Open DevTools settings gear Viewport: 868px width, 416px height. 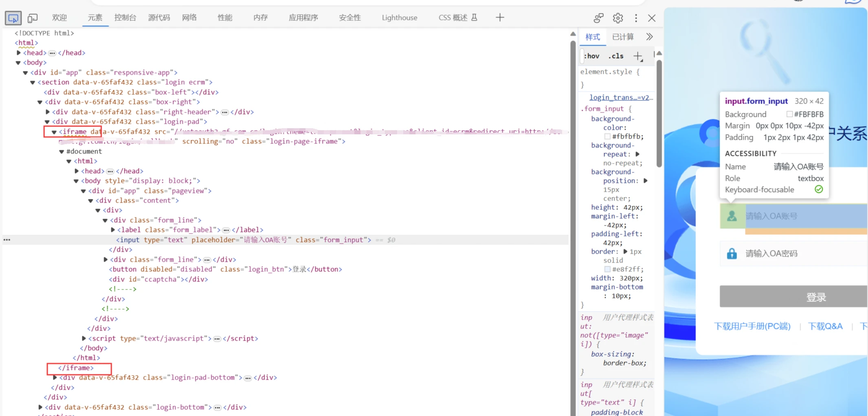click(x=618, y=18)
